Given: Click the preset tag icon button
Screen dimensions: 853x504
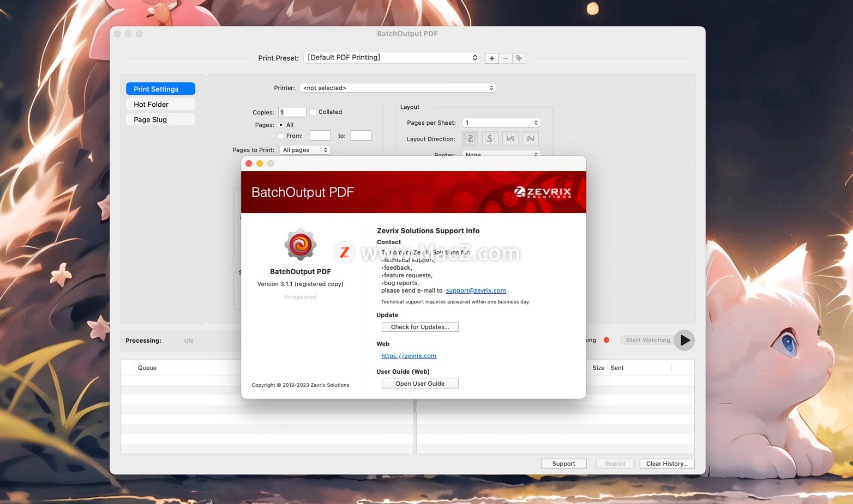Looking at the screenshot, I should [x=519, y=58].
